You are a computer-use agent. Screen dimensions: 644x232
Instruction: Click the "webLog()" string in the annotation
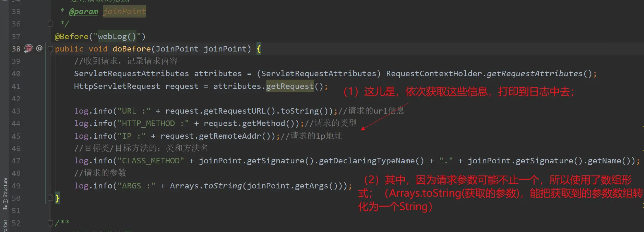pyautogui.click(x=117, y=36)
